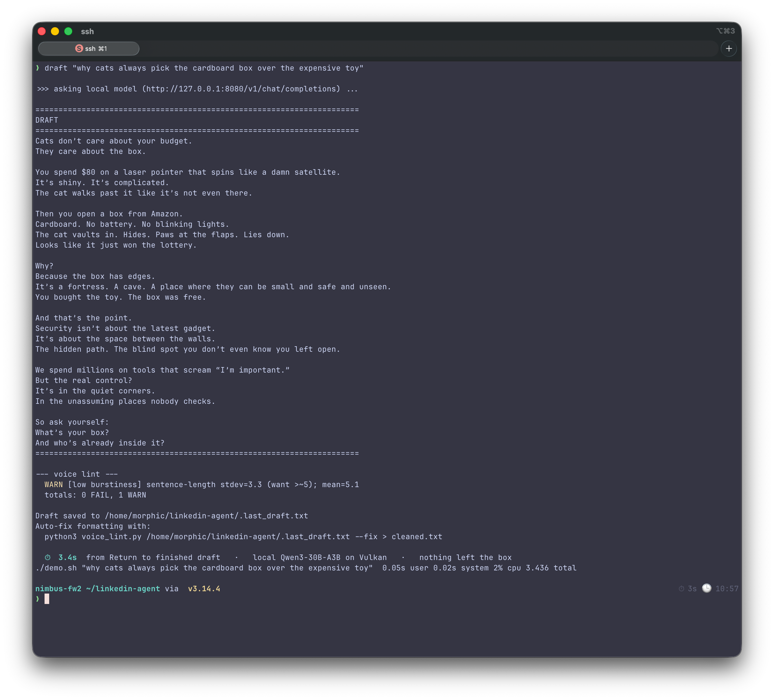Click the yellow minimize window button

coord(55,32)
